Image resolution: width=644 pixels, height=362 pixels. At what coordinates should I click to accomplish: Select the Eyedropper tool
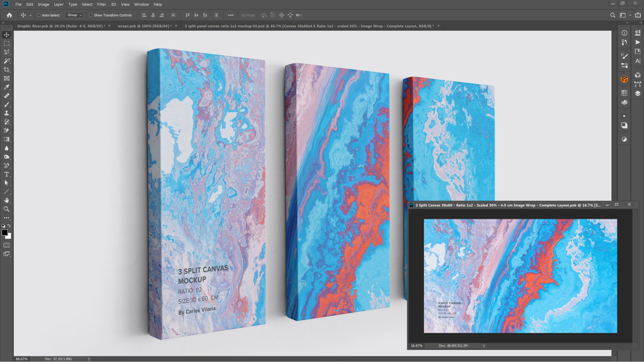6,87
